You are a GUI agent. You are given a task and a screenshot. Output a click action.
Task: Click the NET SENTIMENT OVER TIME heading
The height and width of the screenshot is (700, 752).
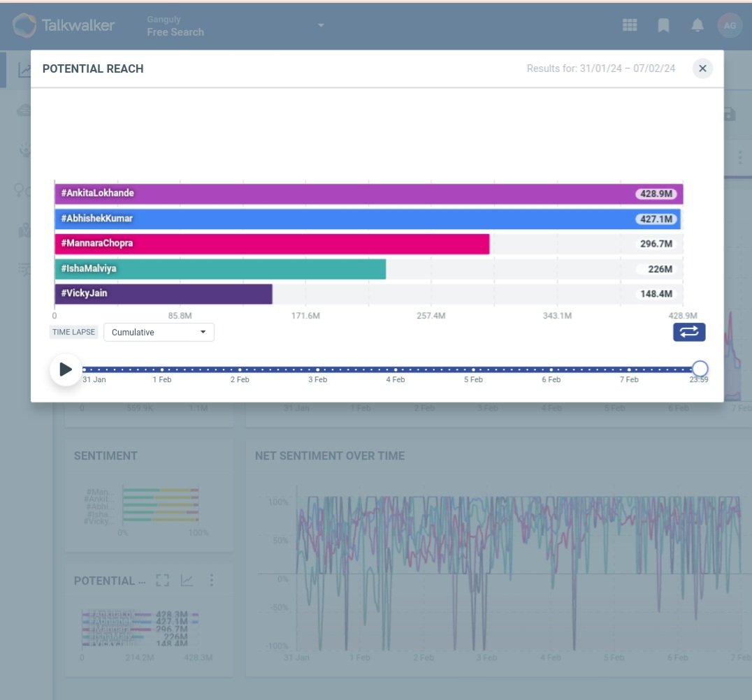click(x=330, y=456)
